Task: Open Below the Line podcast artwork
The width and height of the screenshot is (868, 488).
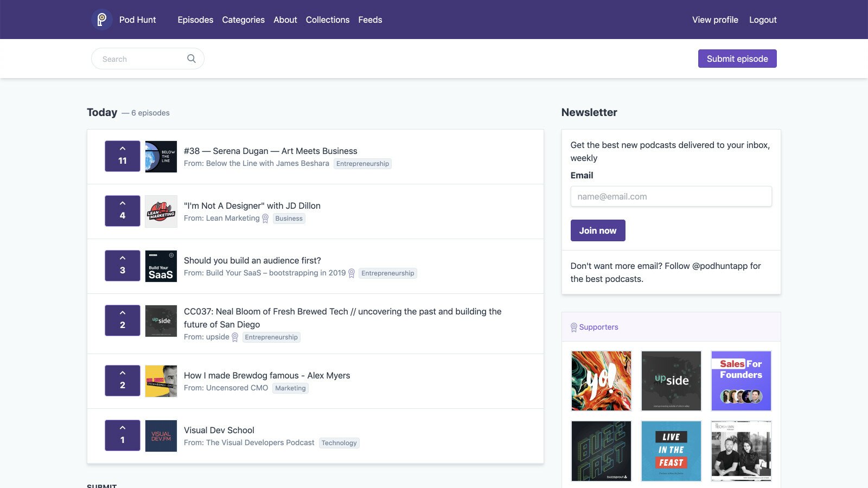Action: (x=161, y=157)
